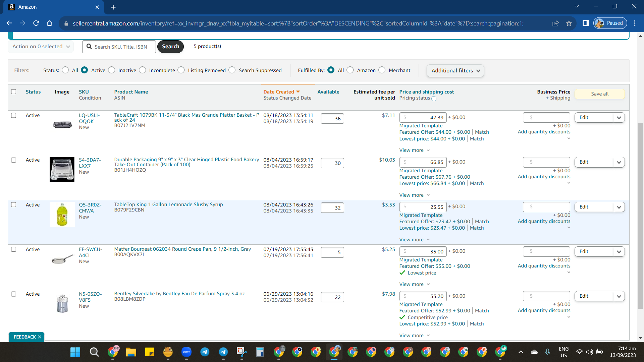Toggle the browser side panel
Image resolution: width=644 pixels, height=362 pixels.
click(586, 23)
